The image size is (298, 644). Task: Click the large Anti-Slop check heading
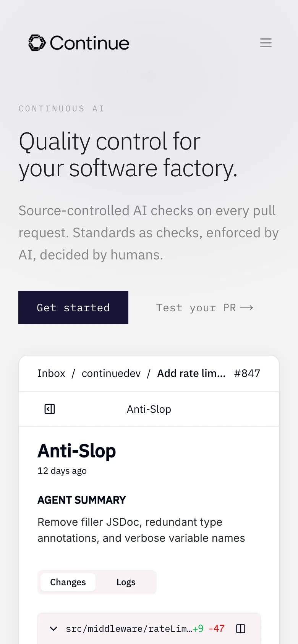(x=77, y=451)
